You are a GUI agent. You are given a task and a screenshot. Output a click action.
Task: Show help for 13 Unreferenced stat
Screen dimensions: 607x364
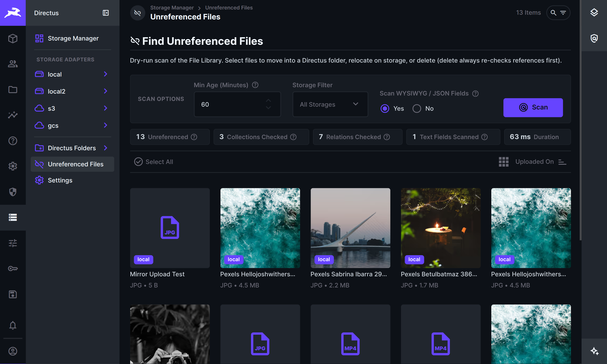(194, 137)
